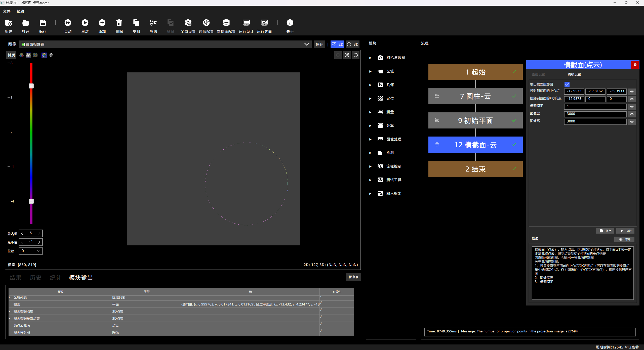Open 通信配置 communication config
Viewport: 644px width, 350px height.
206,23
